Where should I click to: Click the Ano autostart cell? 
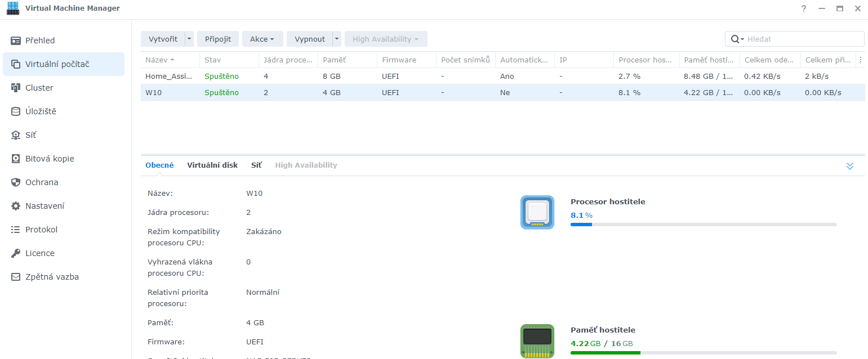tap(507, 76)
